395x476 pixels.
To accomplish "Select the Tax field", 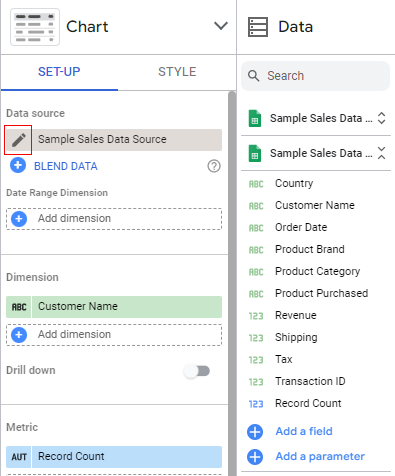I will click(284, 359).
